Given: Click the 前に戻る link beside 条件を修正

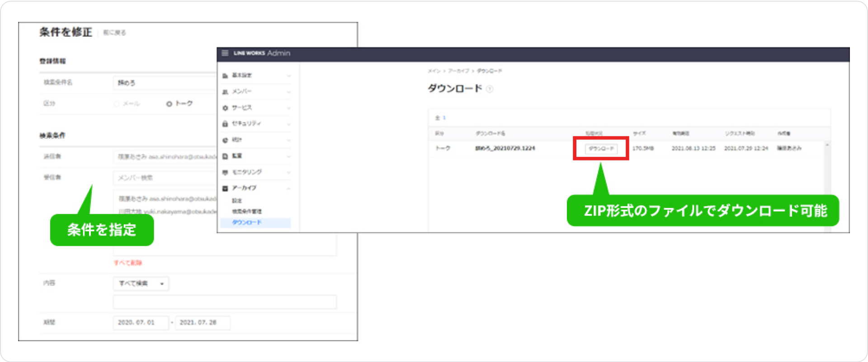Looking at the screenshot, I should [114, 33].
